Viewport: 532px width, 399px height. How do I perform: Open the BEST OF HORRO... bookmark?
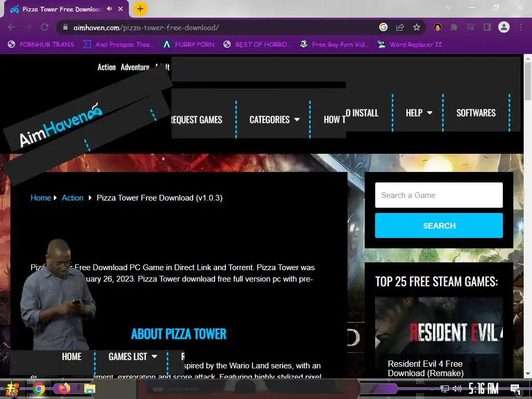(x=257, y=45)
